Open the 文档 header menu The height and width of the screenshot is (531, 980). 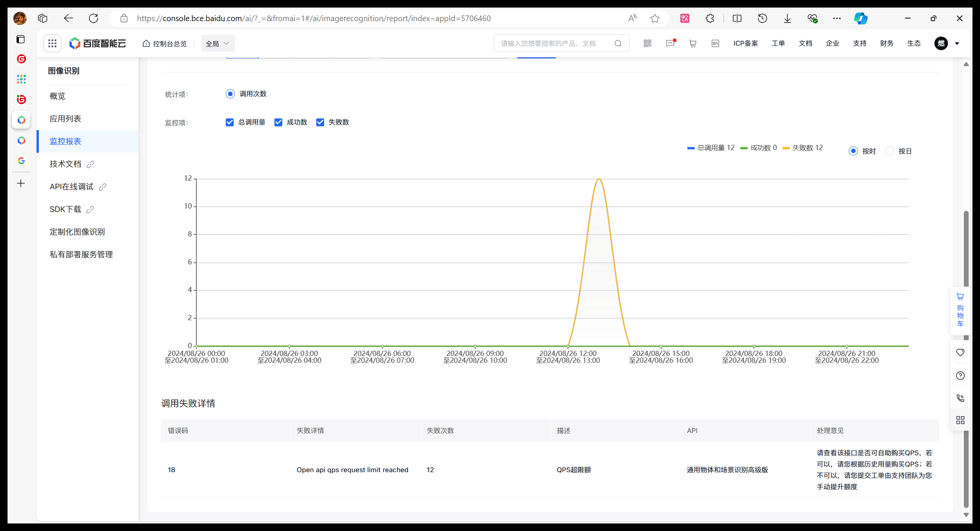pos(805,43)
